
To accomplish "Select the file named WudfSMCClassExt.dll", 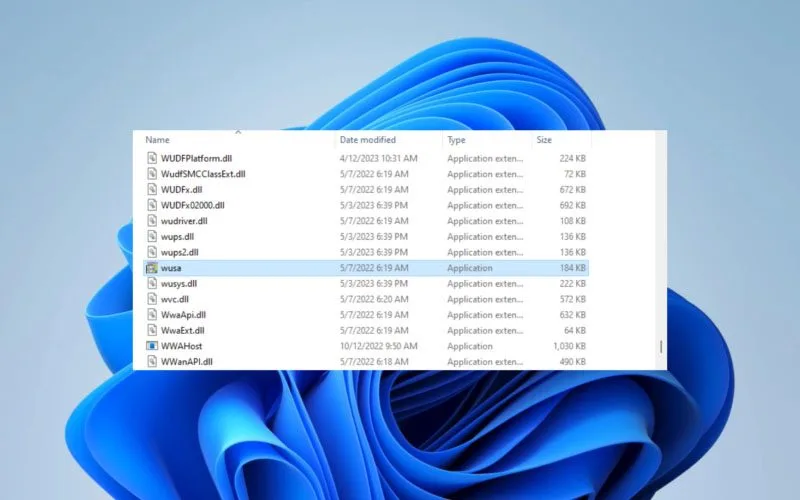I will point(203,174).
